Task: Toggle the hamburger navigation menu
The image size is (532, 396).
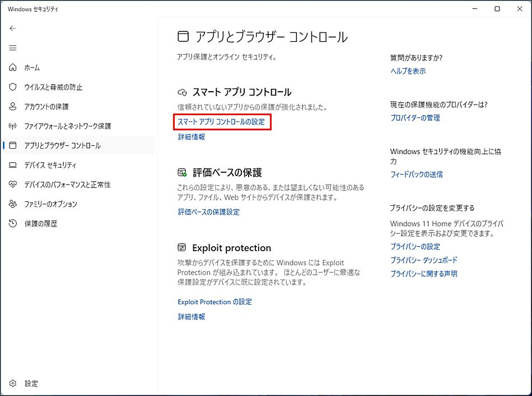Action: (x=12, y=48)
